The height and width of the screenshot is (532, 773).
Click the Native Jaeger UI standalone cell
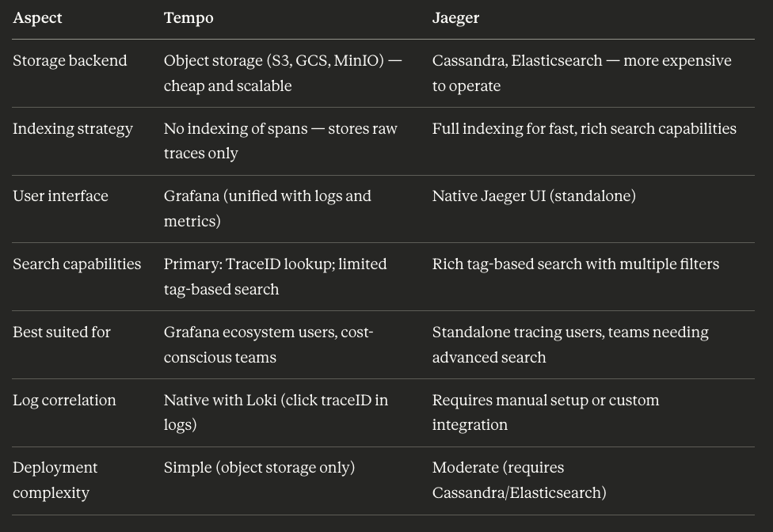tap(534, 196)
